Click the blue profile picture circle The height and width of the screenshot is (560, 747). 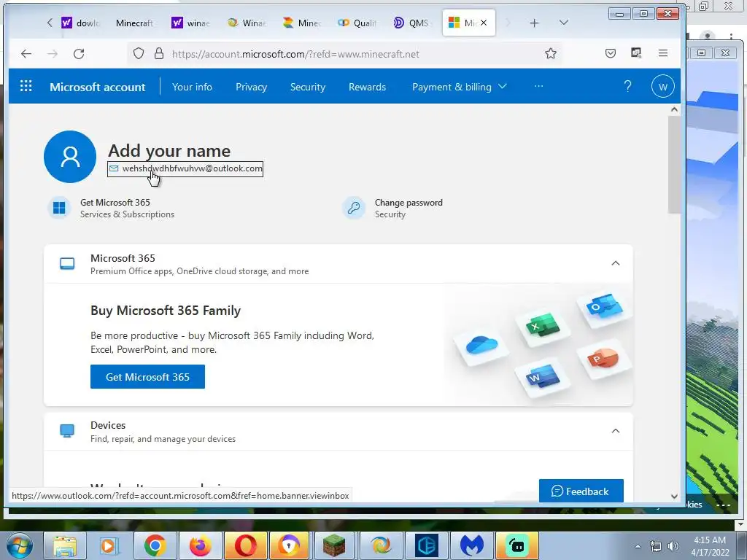tap(70, 157)
